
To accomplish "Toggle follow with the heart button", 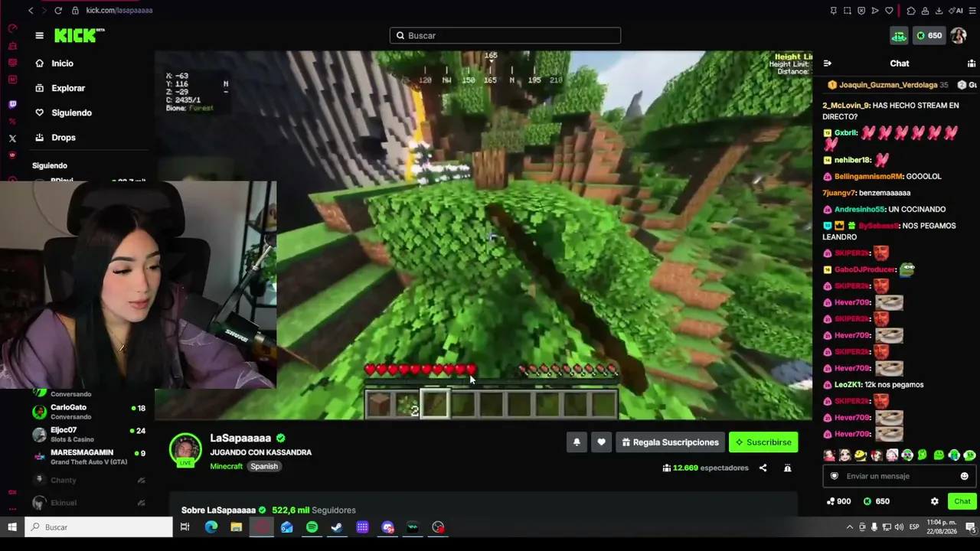I will pyautogui.click(x=601, y=442).
